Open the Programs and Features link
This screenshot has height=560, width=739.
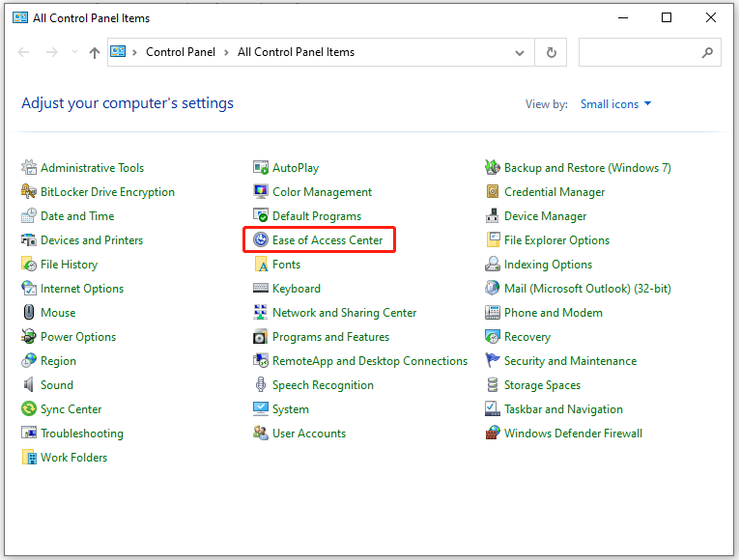[x=330, y=337]
